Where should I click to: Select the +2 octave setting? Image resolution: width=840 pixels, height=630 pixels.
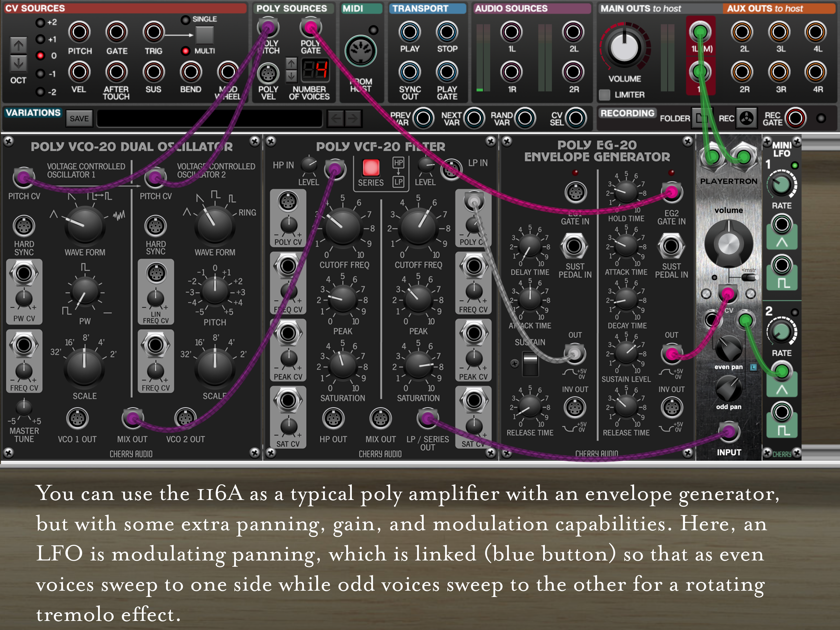40,23
